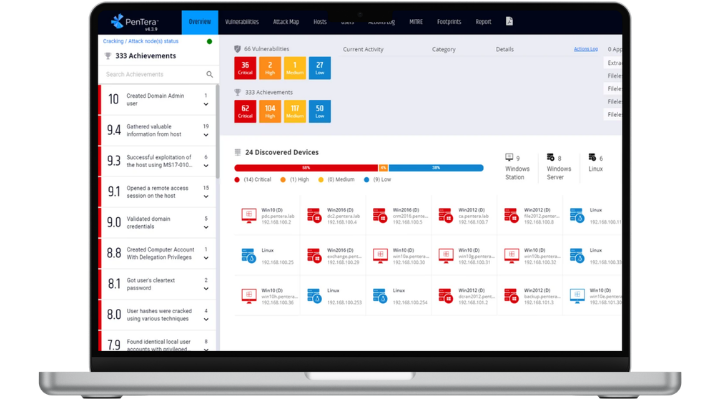The image size is (720, 400).
Task: Expand Gathered valuable information from host row
Action: (x=206, y=135)
